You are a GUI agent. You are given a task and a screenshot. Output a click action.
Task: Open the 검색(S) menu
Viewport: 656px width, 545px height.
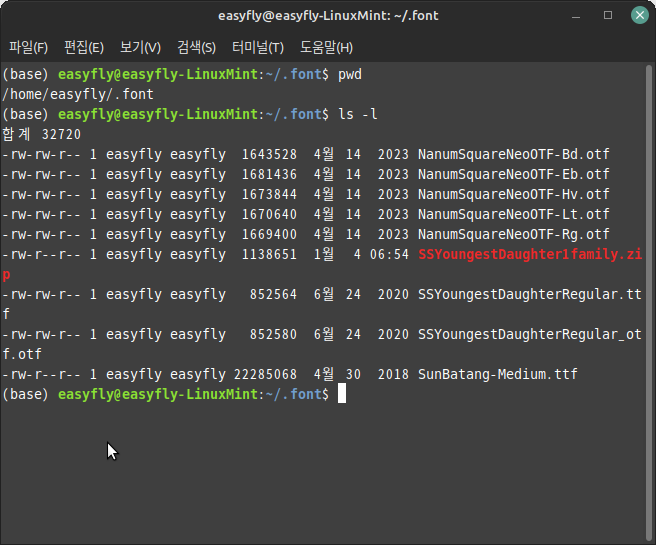point(197,47)
